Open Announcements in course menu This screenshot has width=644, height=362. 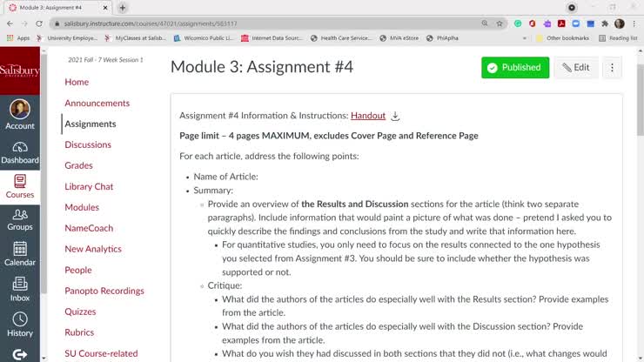point(97,104)
